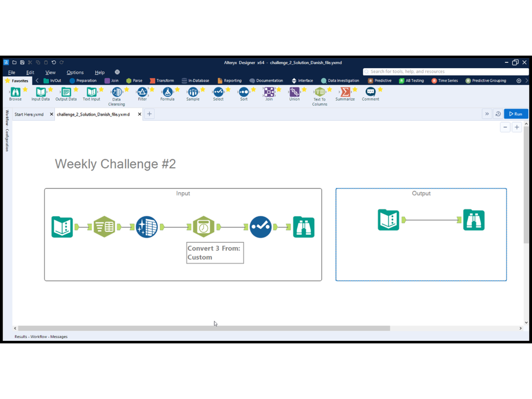This screenshot has width=532, height=399.
Task: Pick the Comment tool
Action: tap(371, 94)
